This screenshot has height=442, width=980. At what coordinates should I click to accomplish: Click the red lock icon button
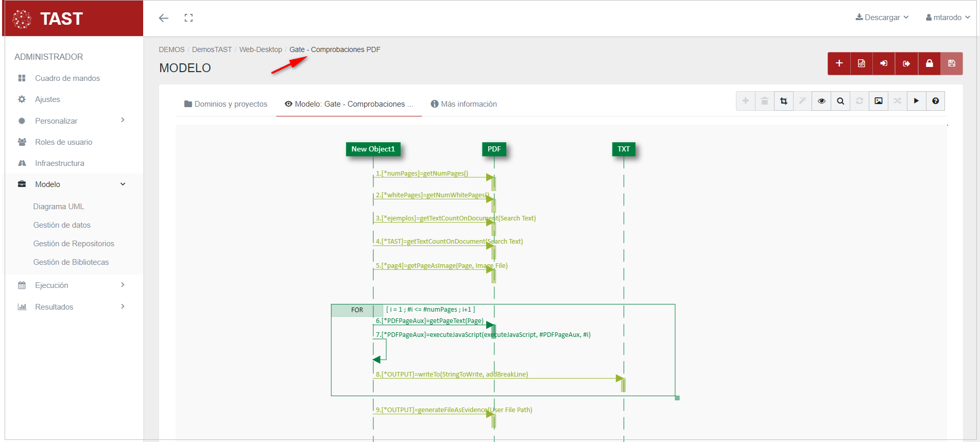pos(929,63)
